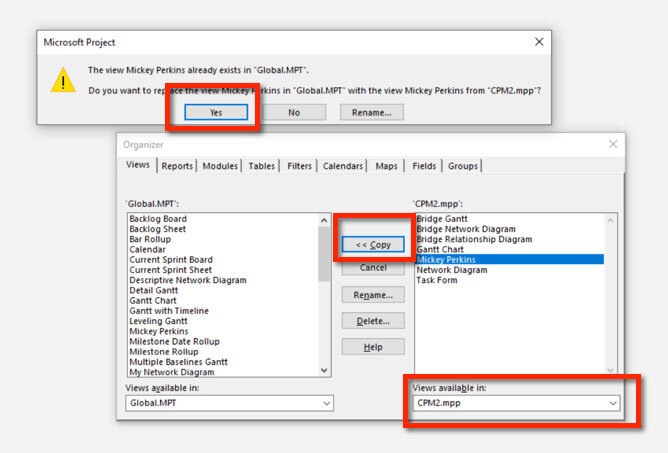Select Multiple Baselines Gantt view
668x453 pixels.
click(x=178, y=362)
